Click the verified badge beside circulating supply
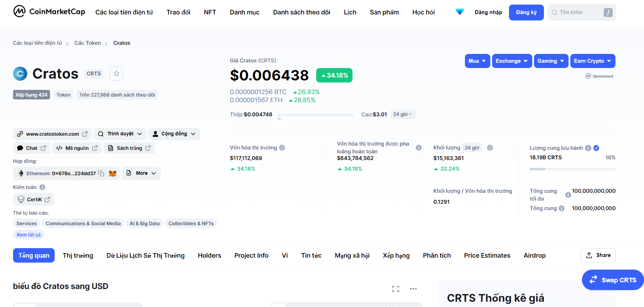This screenshot has width=644, height=307. click(x=596, y=148)
